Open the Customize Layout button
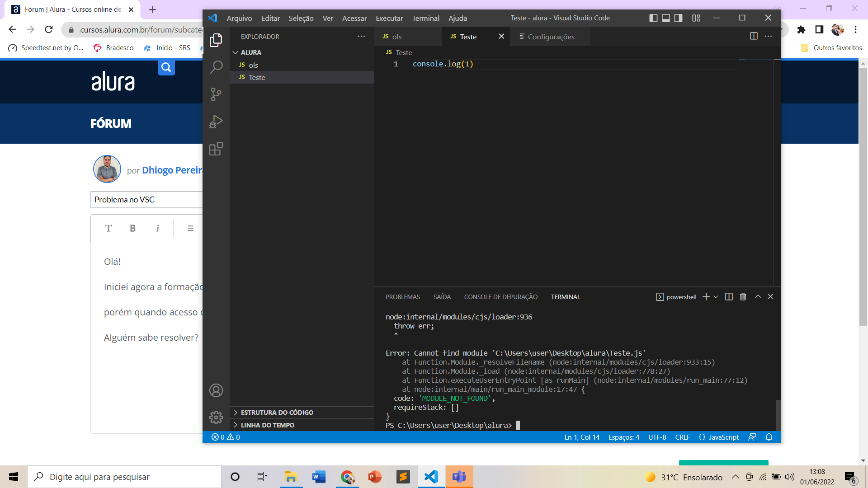The width and height of the screenshot is (868, 488). [696, 18]
